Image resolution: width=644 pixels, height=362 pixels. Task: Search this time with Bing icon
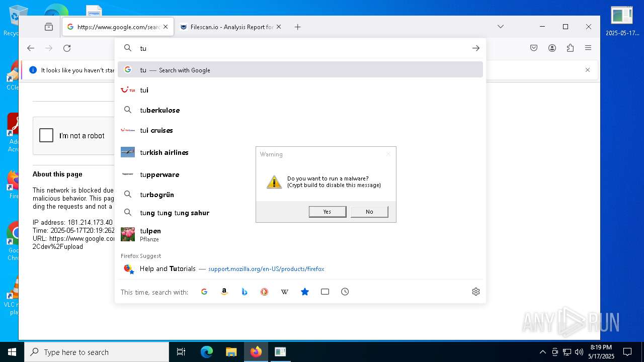pos(245,292)
